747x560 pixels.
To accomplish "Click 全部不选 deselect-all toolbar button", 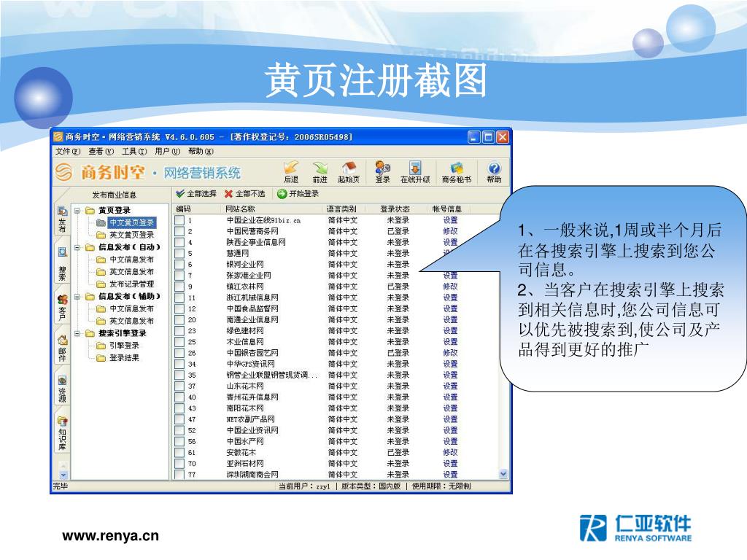I will tap(245, 194).
